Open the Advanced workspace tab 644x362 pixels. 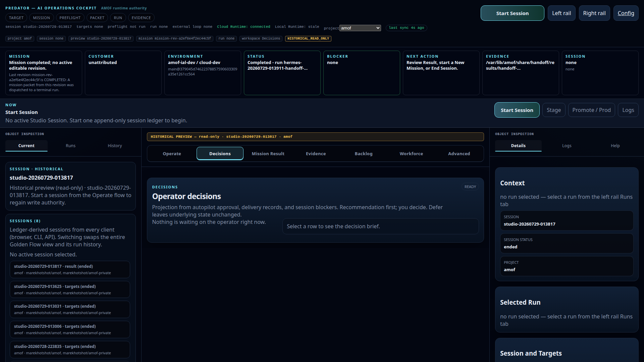click(459, 154)
